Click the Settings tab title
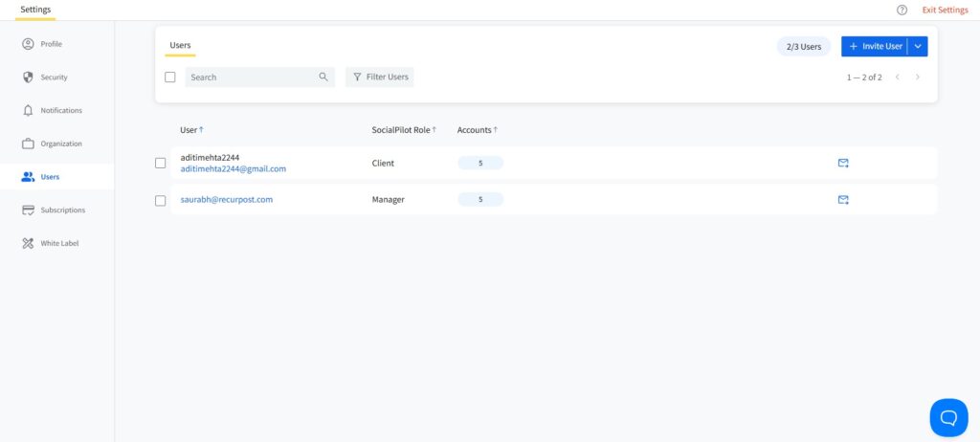Viewport: 980px width, 442px height. coord(35,10)
